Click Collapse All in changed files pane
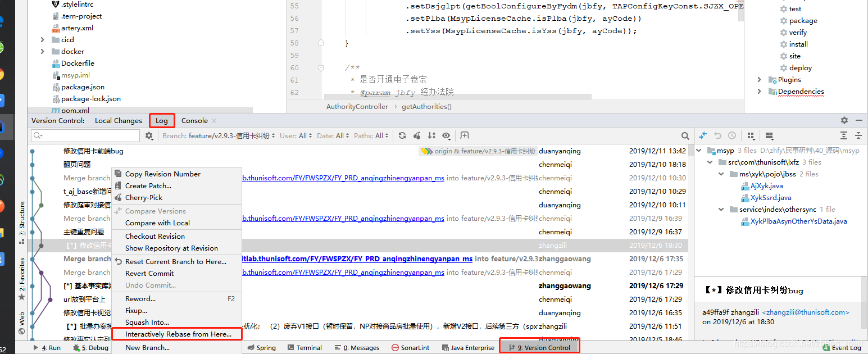868x354 pixels. (858, 135)
